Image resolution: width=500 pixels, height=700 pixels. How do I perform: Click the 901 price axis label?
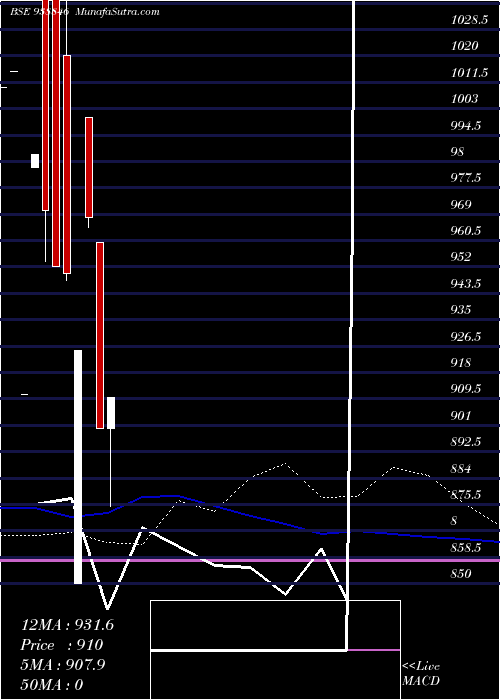click(461, 416)
